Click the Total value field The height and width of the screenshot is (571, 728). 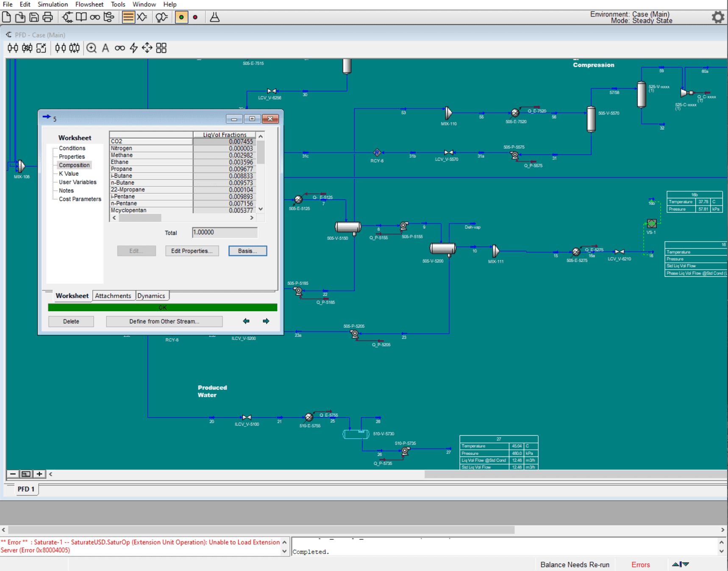pyautogui.click(x=225, y=232)
